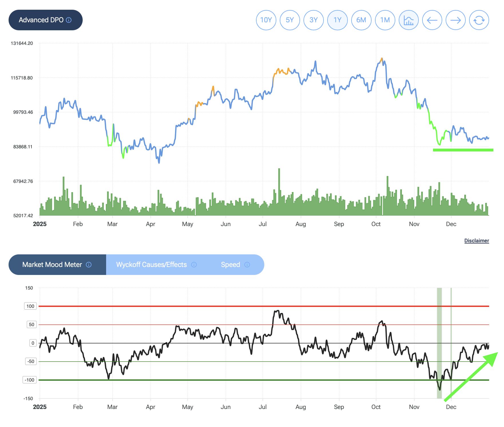This screenshot has height=427, width=504.
Task: Set the chart range to 3Y
Action: tap(313, 20)
